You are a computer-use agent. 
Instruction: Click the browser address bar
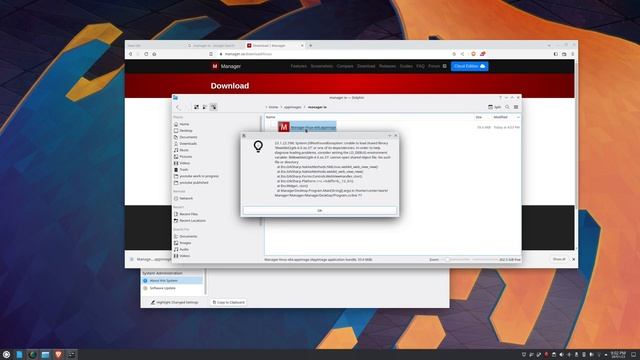click(335, 54)
